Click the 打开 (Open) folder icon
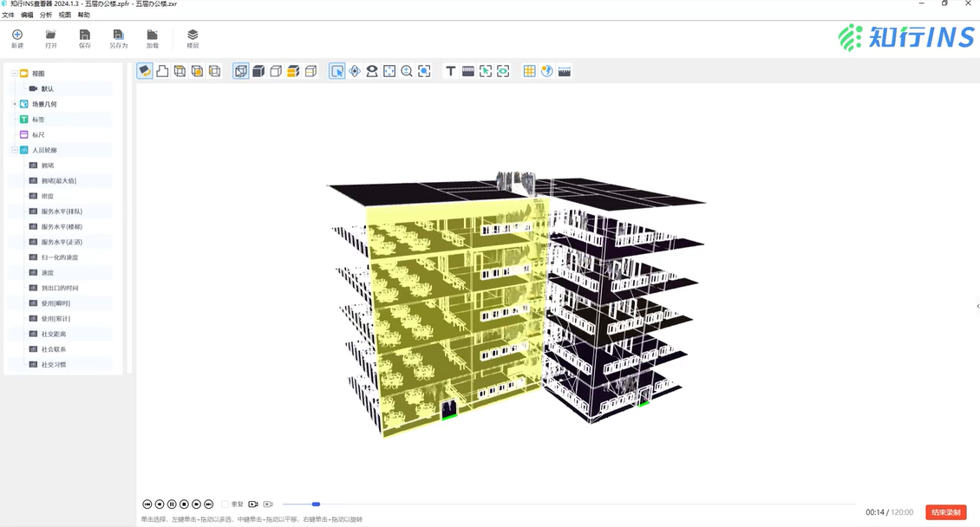Image resolution: width=980 pixels, height=527 pixels. click(x=51, y=35)
